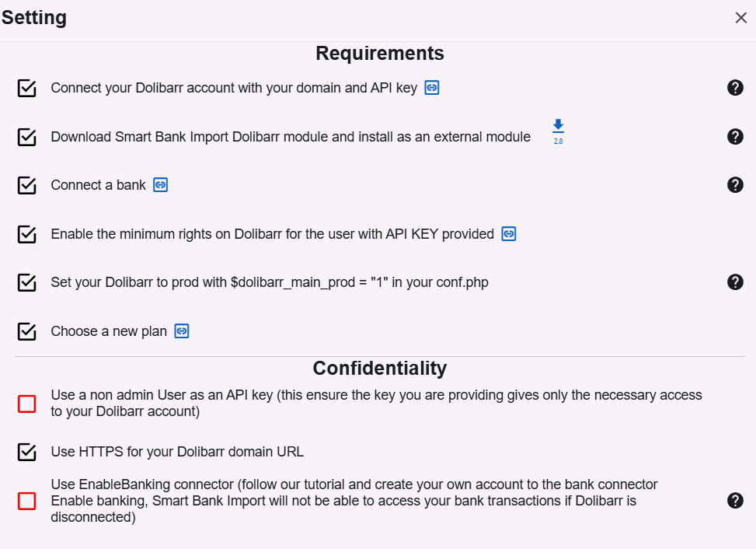Screen dimensions: 756x549
Task: Close the Setting dialog
Action: point(740,18)
